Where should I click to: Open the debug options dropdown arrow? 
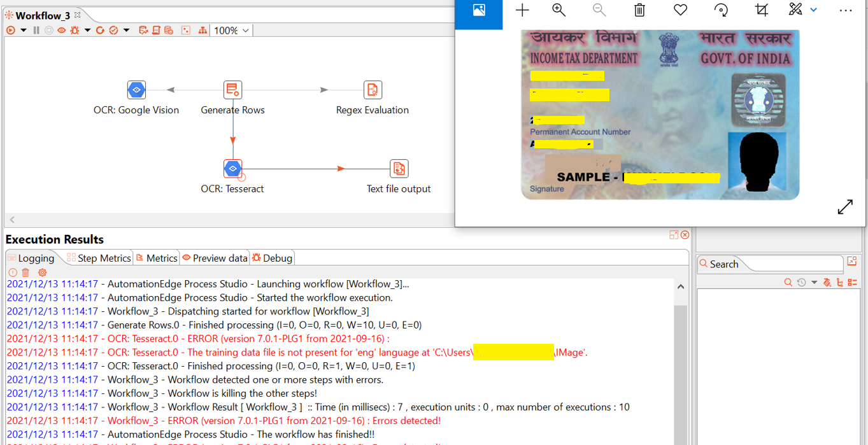pos(87,30)
